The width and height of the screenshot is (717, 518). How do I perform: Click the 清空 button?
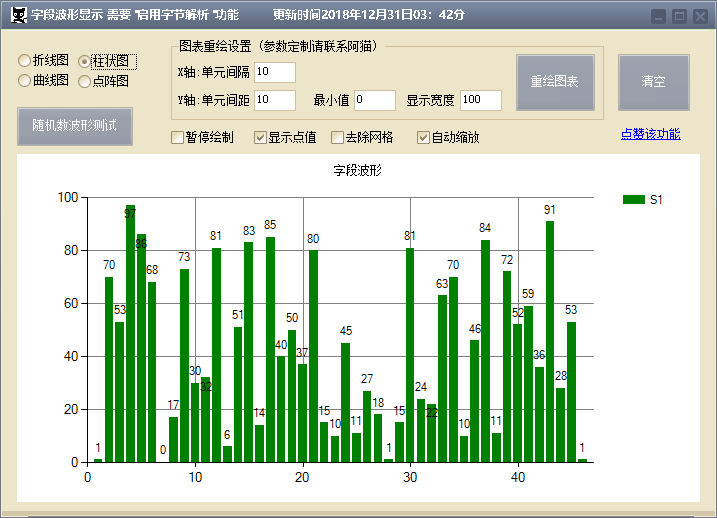653,82
